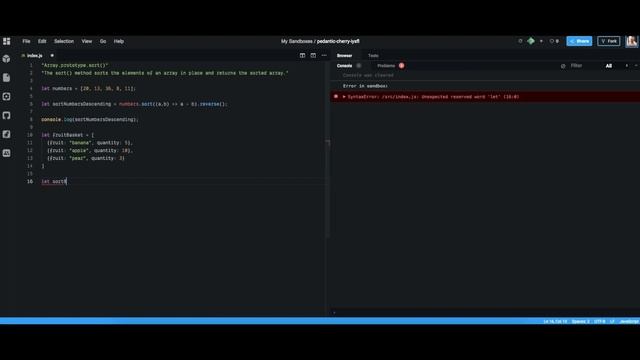The height and width of the screenshot is (360, 640).
Task: Click the 'let sortNumbersDescending' code line
Action: [134, 104]
